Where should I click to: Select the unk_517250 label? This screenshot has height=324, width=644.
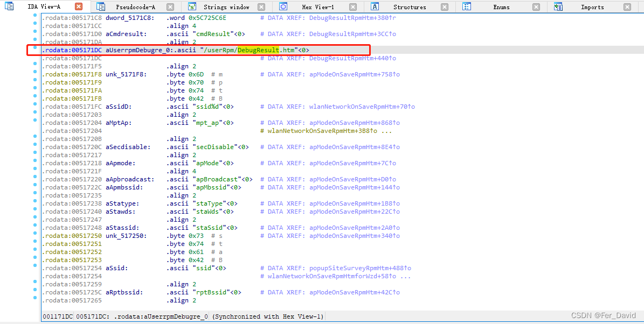[x=126, y=236]
